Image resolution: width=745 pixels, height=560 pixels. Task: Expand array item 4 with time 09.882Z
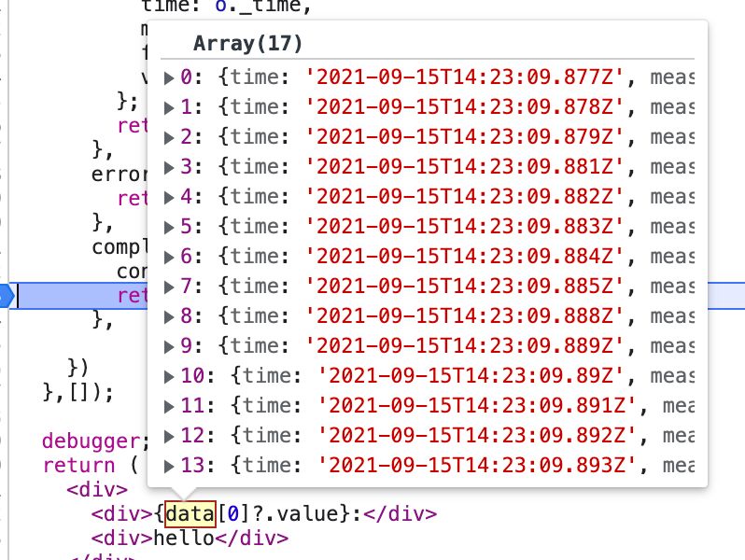pyautogui.click(x=169, y=197)
